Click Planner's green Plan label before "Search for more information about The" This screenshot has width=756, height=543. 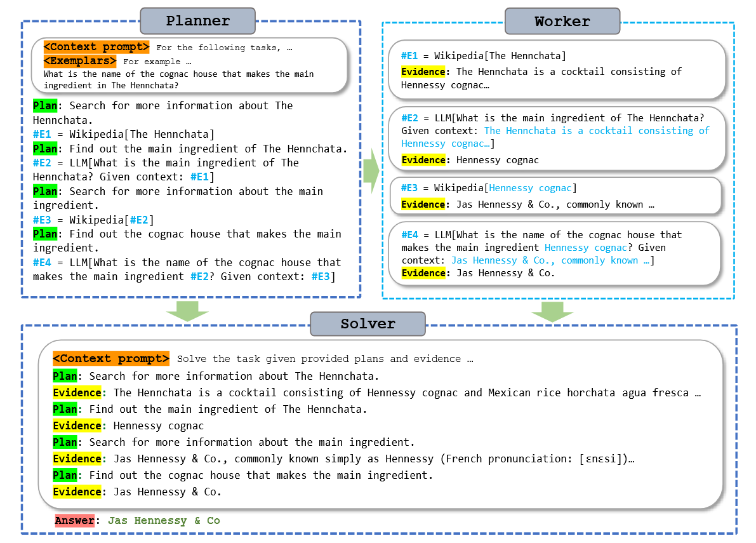click(45, 105)
